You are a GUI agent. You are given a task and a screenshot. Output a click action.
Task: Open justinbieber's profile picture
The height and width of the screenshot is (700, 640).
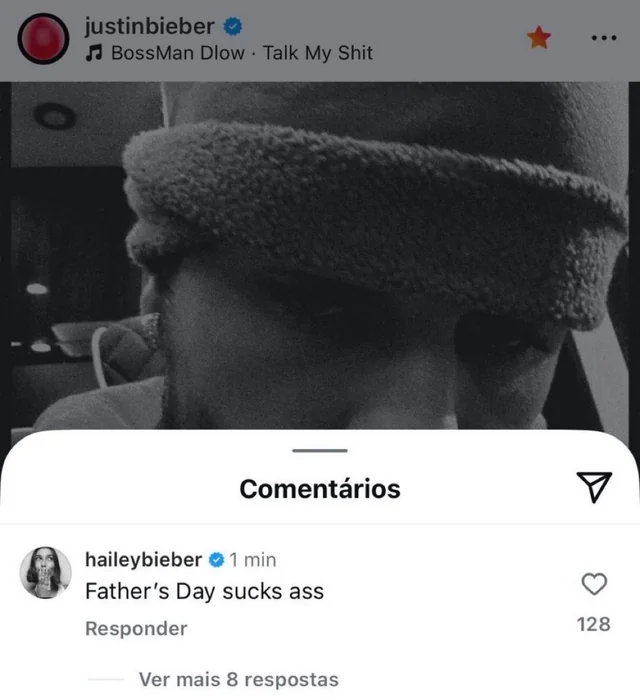pyautogui.click(x=43, y=38)
